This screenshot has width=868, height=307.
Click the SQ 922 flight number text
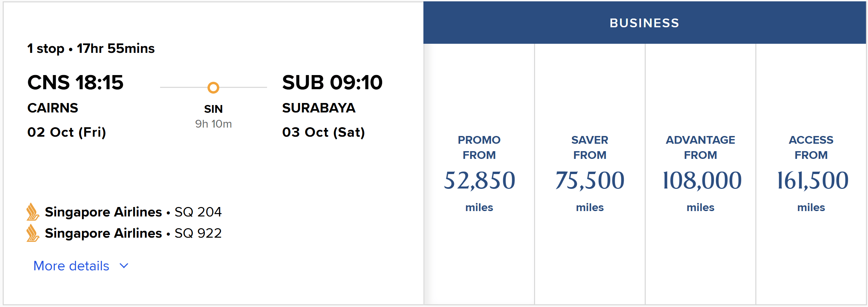(198, 233)
